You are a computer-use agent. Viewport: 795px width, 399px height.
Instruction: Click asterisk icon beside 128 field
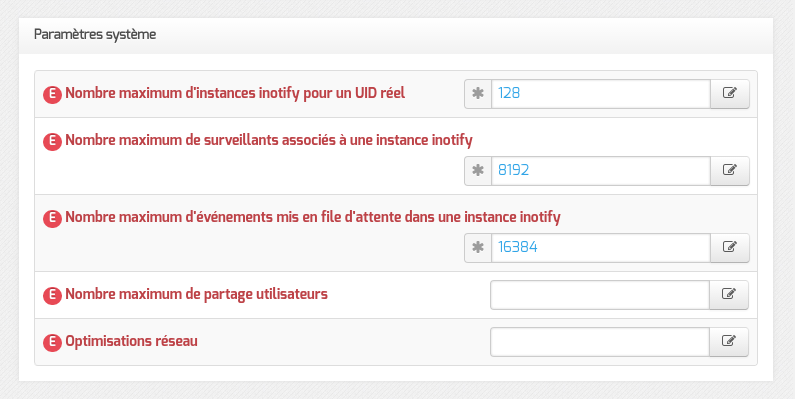click(478, 94)
